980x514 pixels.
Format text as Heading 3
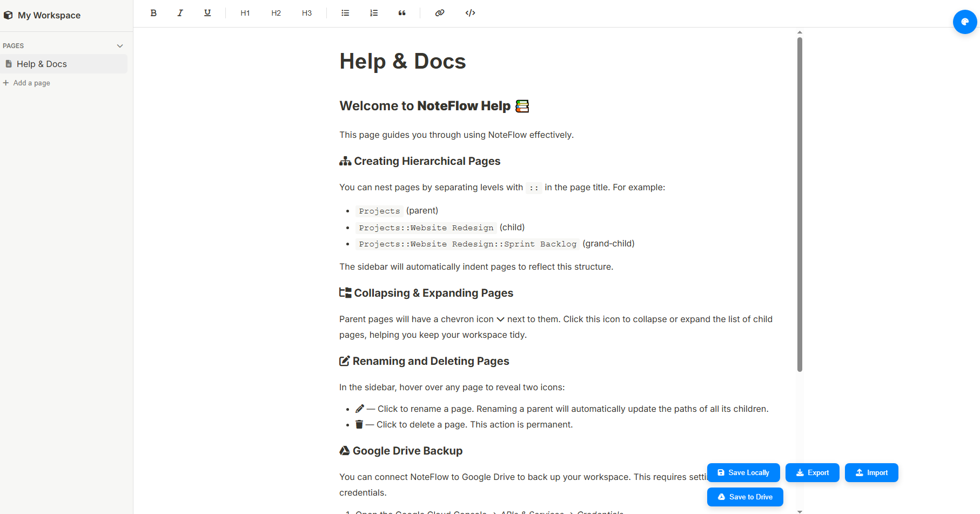pyautogui.click(x=306, y=12)
